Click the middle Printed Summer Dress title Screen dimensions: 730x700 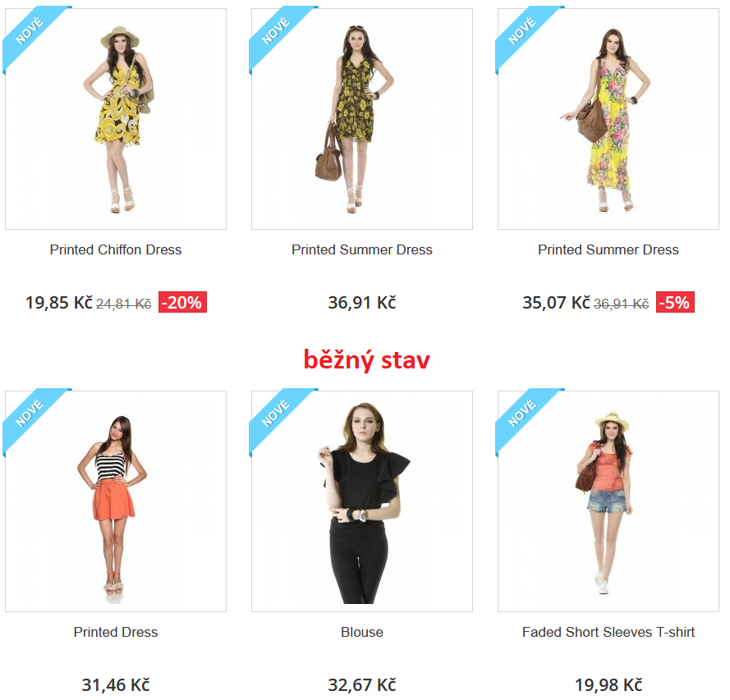362,249
